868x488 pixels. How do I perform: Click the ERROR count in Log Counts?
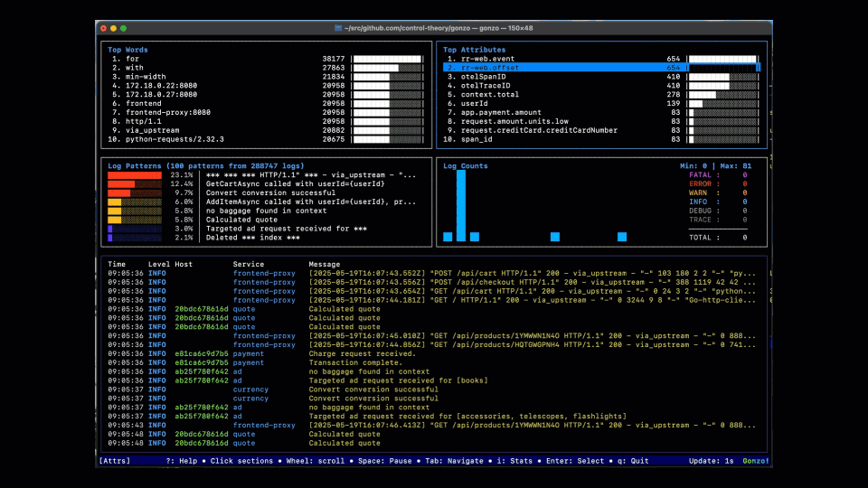coord(744,183)
